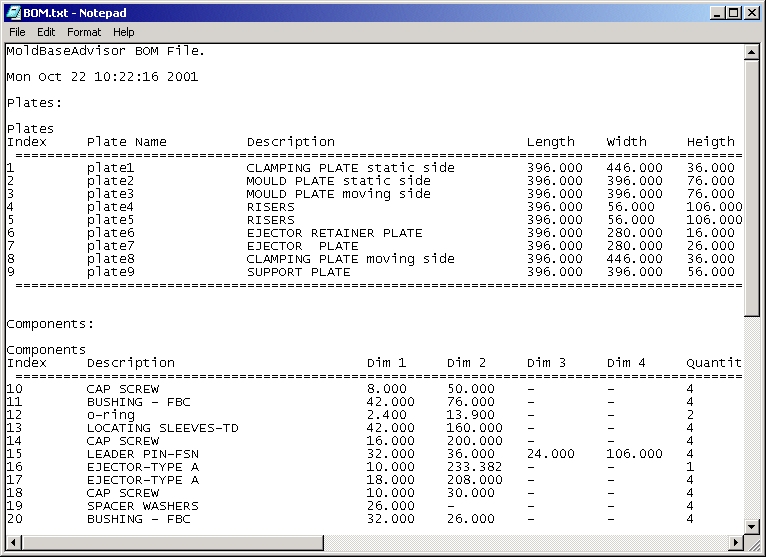
Task: Click 'CLAMPING PLATE moving side' text
Action: click(x=350, y=259)
